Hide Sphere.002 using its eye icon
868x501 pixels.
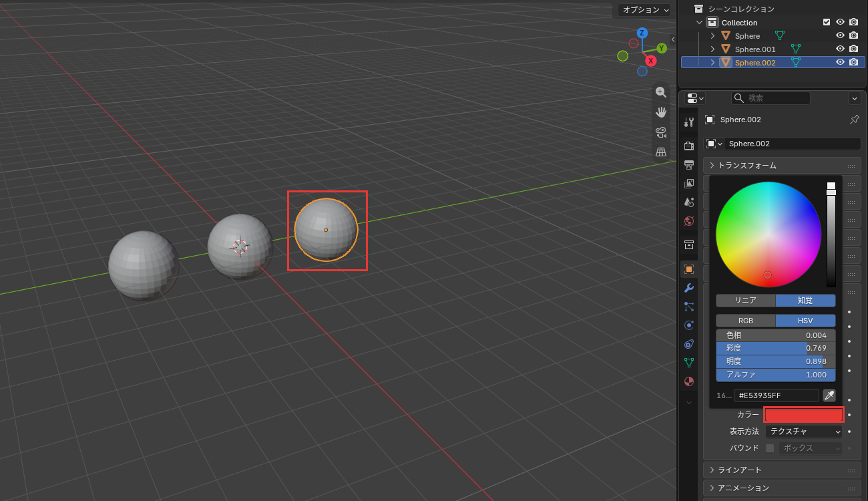(x=841, y=62)
